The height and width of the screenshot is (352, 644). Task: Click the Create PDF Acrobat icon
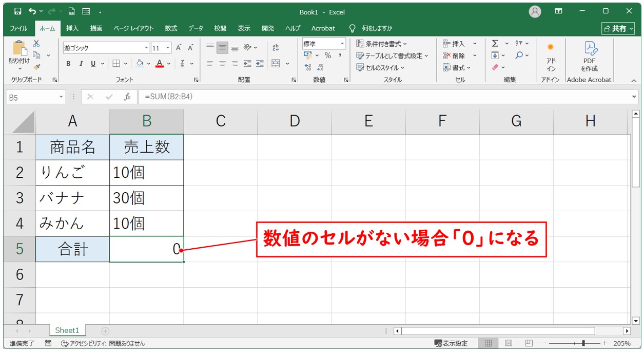pos(589,55)
